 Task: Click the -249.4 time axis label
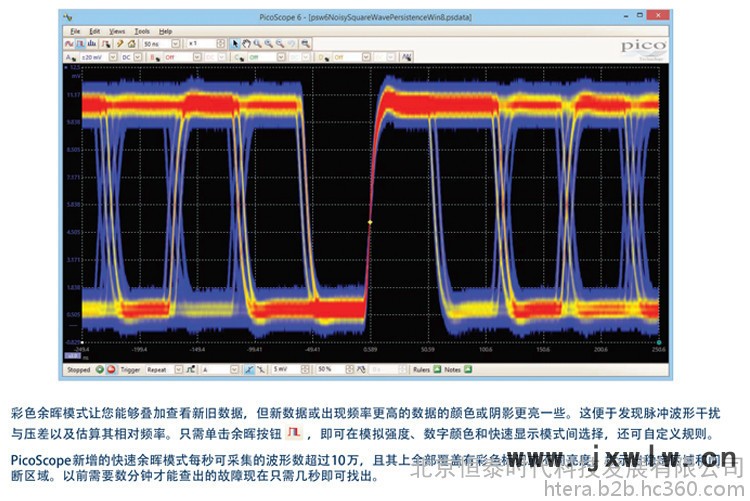pyautogui.click(x=82, y=350)
